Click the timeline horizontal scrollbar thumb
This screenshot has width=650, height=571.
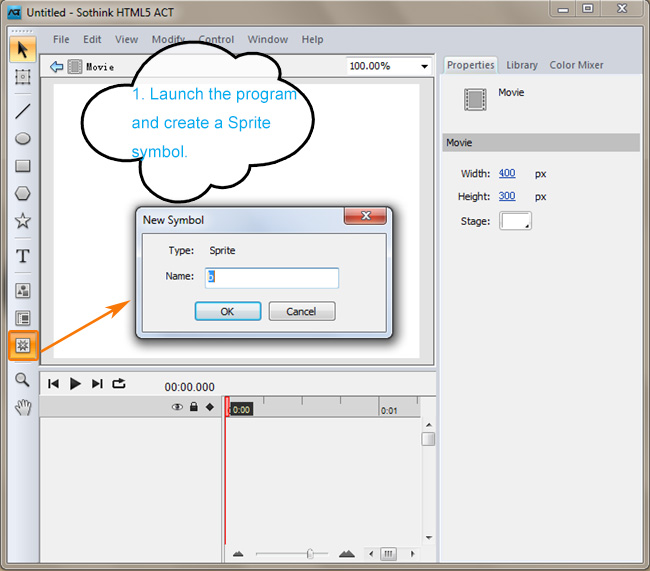[x=388, y=554]
